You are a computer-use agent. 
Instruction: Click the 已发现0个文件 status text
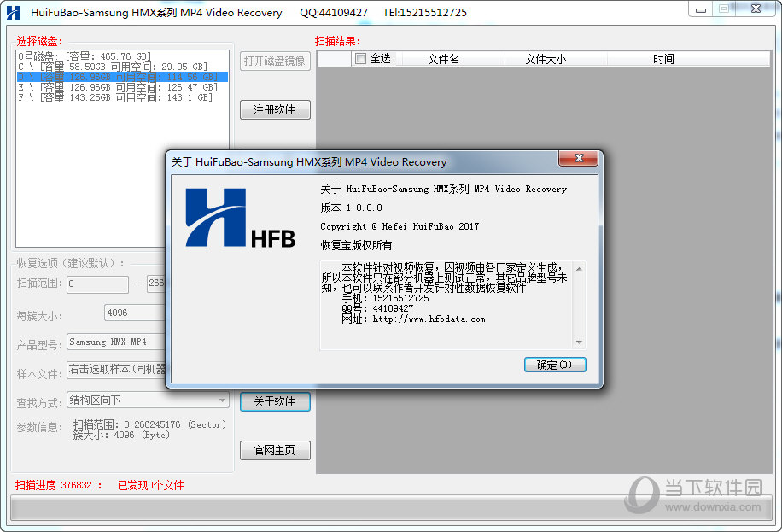(x=150, y=485)
